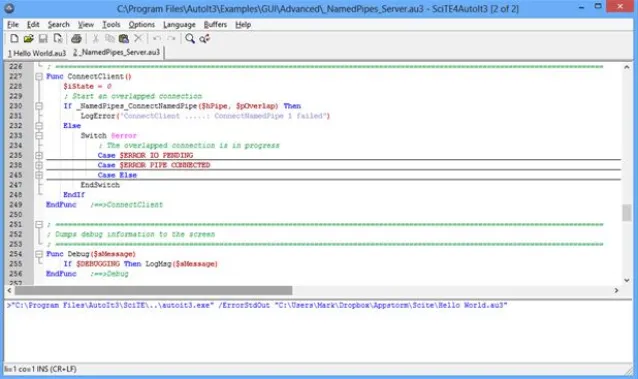
Task: Open the Search menu
Action: tap(59, 24)
